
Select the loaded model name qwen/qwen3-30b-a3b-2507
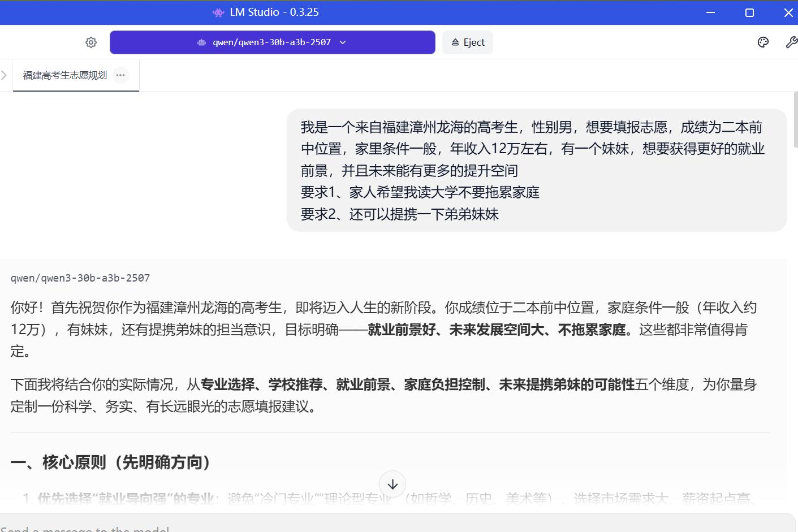(272, 42)
